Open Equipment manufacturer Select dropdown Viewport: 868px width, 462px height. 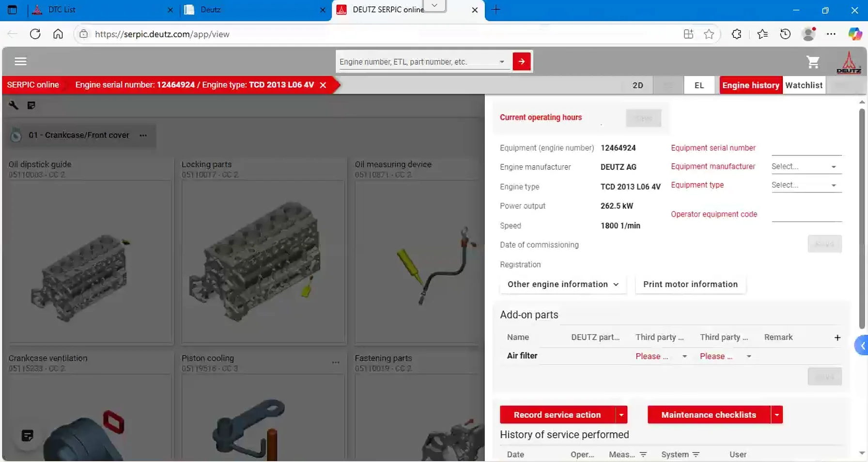click(806, 167)
